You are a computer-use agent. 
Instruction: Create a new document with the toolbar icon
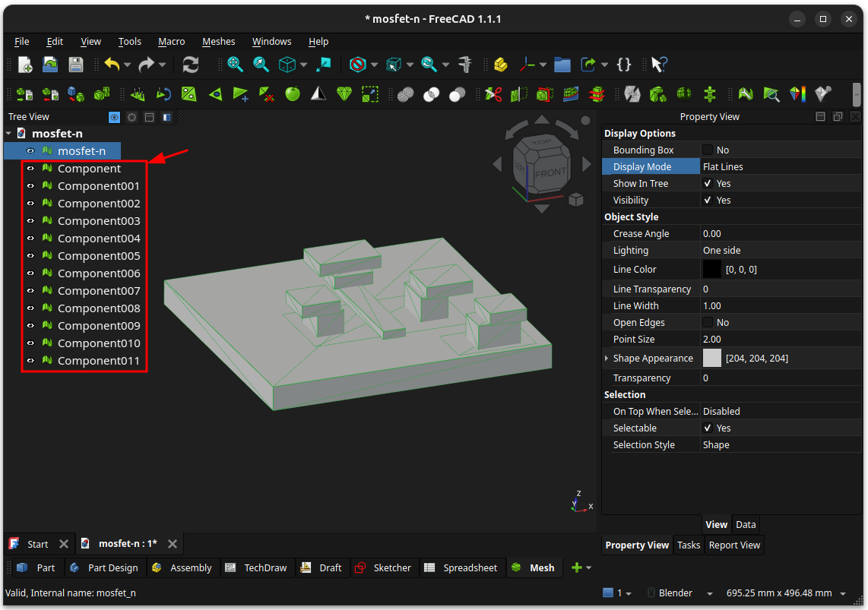click(24, 65)
